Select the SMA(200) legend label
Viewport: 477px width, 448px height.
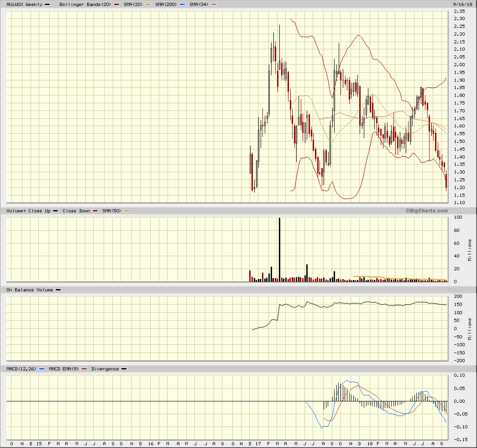point(166,5)
